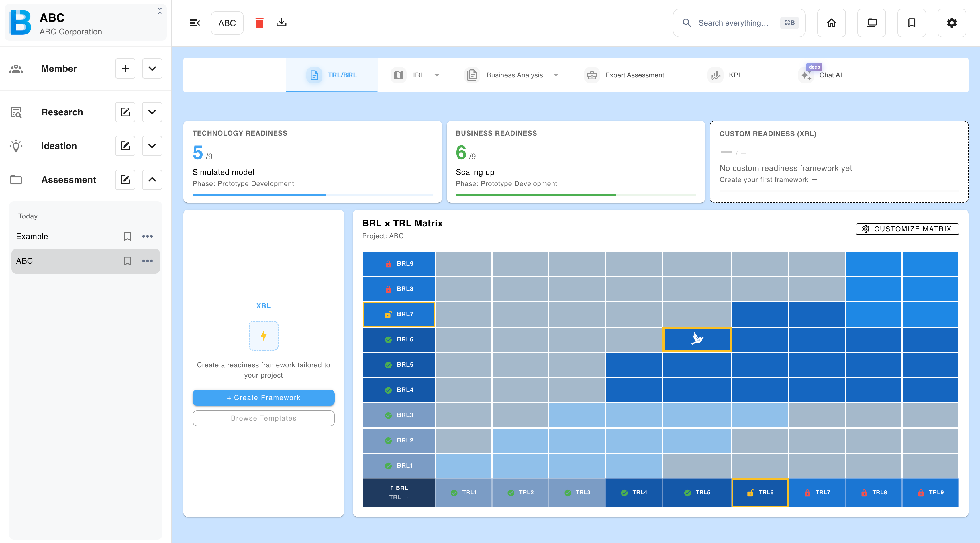Select locked TRL7 column header
The image size is (980, 543).
coord(817,492)
